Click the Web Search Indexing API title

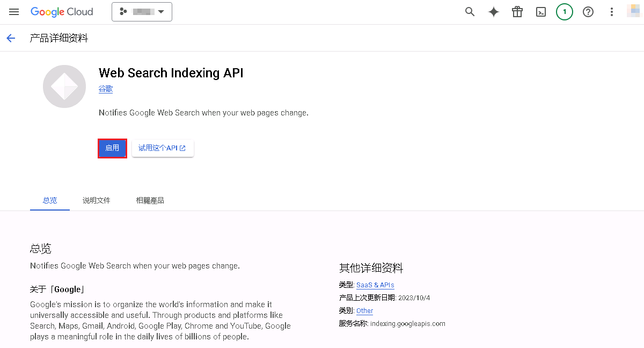coord(171,73)
